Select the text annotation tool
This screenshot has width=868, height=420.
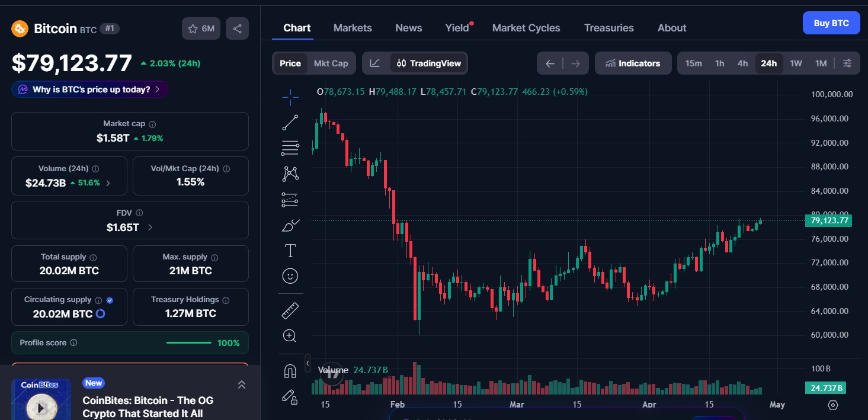point(290,250)
